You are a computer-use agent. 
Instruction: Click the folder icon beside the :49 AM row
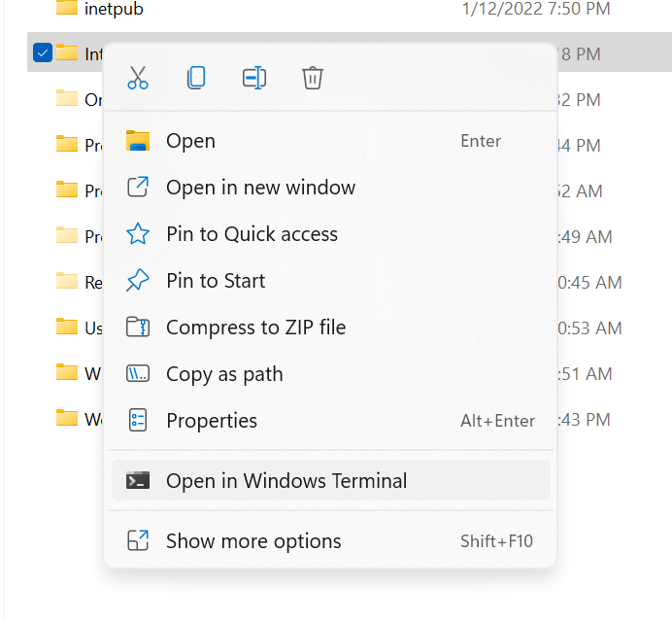(67, 235)
